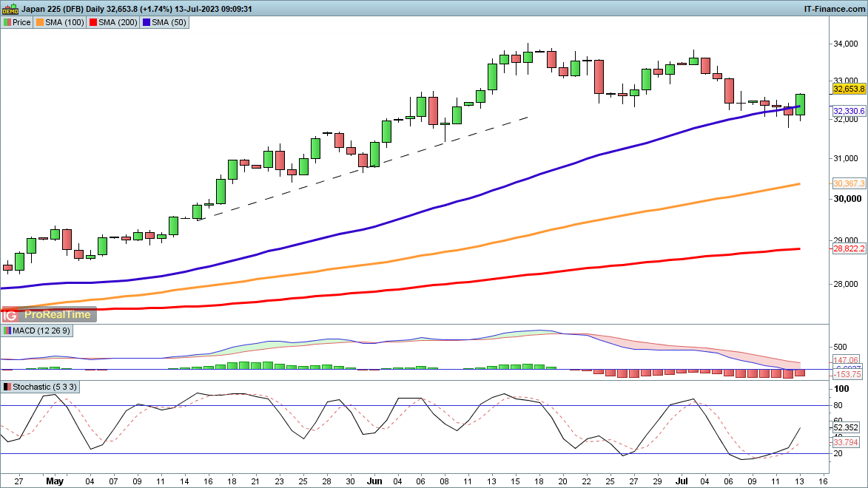Select the Price legend button
This screenshot has width=868, height=488.
pyautogui.click(x=17, y=23)
